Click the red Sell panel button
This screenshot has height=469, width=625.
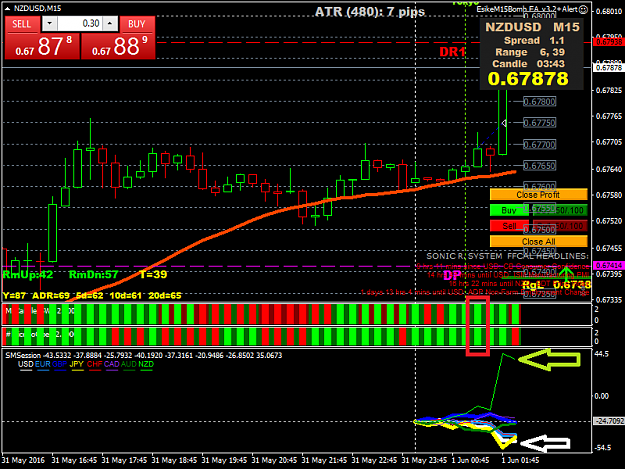(x=509, y=226)
